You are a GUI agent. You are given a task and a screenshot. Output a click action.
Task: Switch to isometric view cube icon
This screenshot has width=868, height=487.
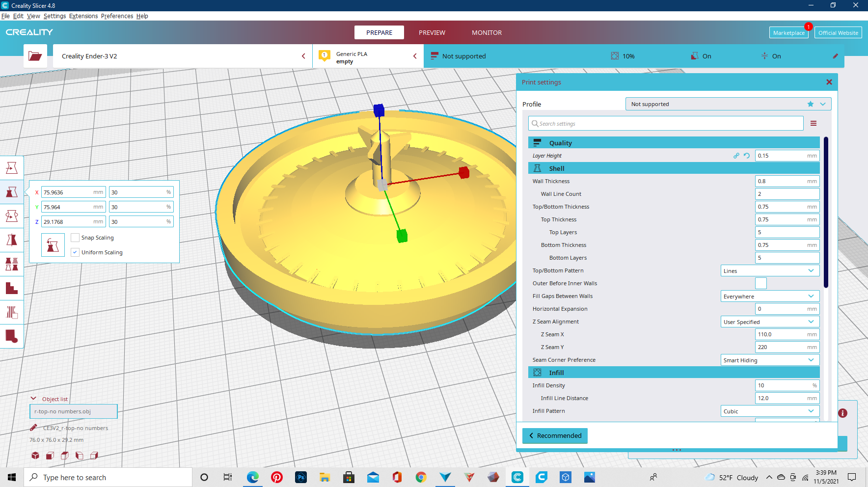point(35,456)
